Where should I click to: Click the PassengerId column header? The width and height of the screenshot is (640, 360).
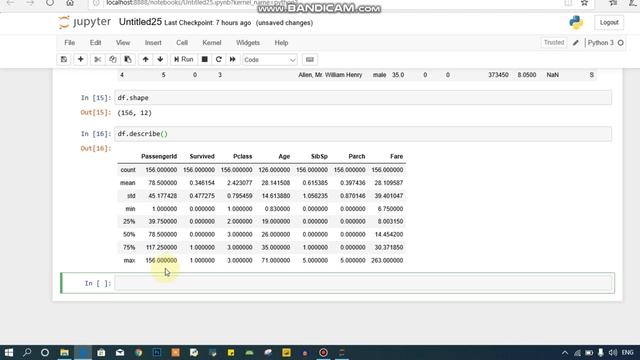click(159, 156)
